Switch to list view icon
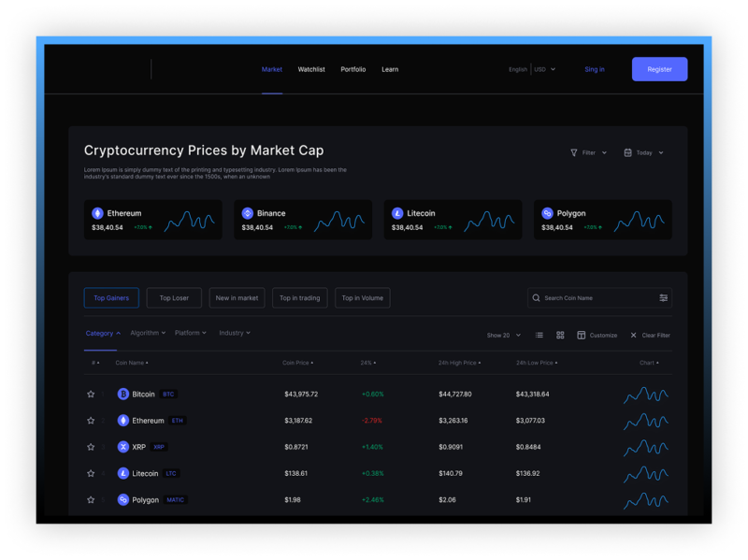The image size is (748, 560). [x=539, y=335]
